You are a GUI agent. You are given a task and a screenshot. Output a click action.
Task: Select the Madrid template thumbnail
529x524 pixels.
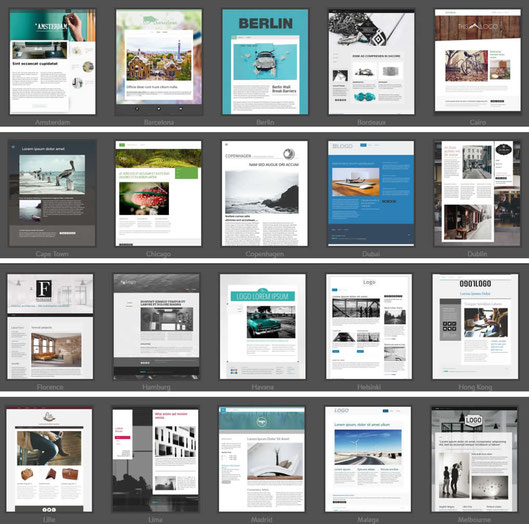click(262, 459)
